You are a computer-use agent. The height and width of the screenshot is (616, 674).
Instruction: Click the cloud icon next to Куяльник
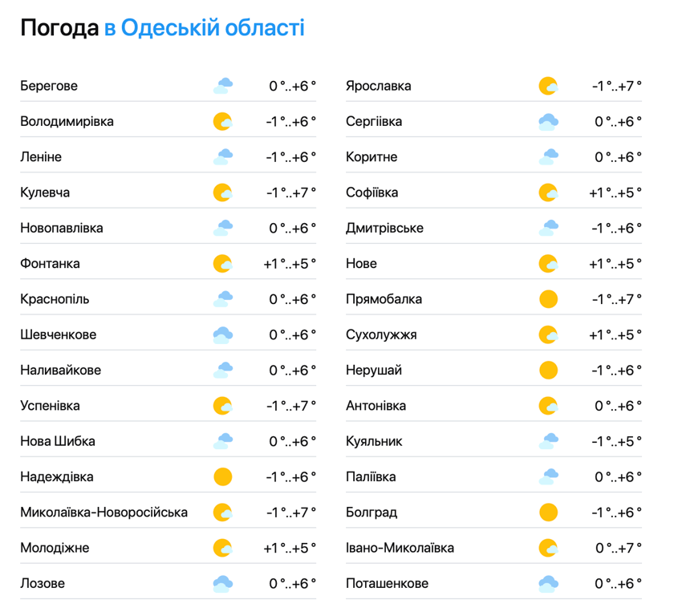coord(549,441)
